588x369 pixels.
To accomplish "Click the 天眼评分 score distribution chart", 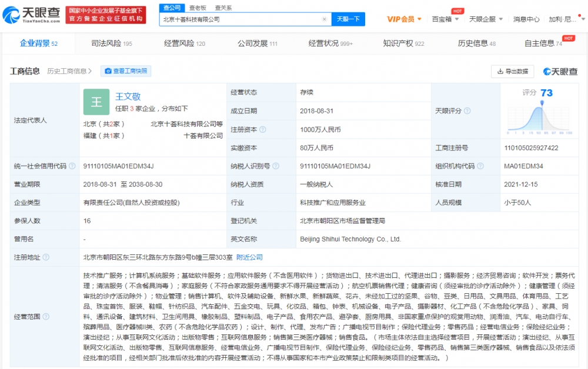I will [540, 119].
